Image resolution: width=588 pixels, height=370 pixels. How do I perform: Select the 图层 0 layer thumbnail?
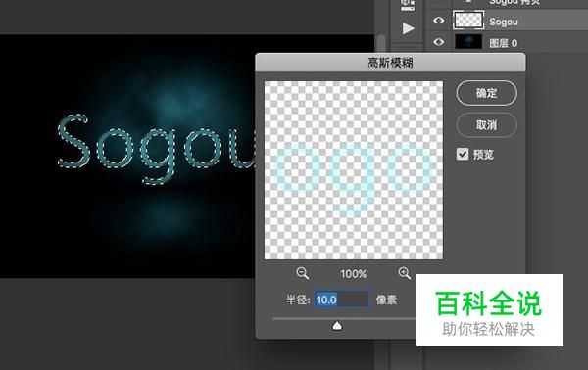(x=468, y=42)
